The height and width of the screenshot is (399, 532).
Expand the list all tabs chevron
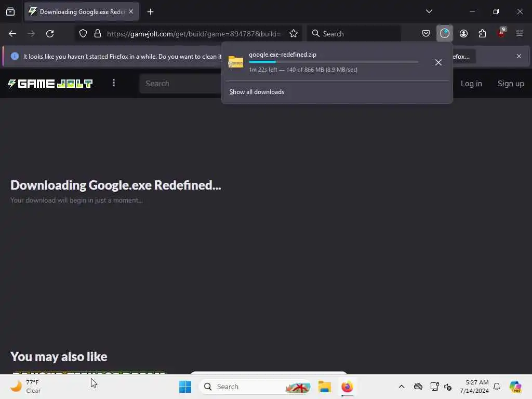tap(429, 11)
